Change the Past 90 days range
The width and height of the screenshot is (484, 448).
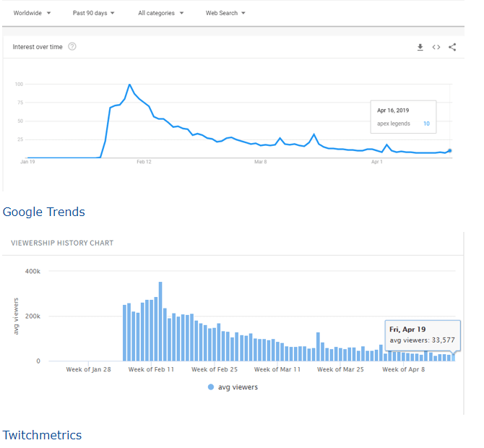pos(93,13)
